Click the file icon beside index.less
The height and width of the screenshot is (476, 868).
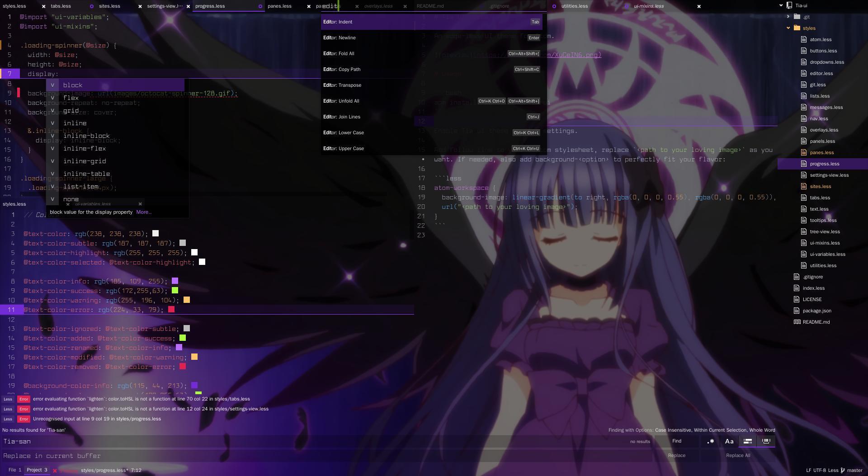[x=797, y=288]
